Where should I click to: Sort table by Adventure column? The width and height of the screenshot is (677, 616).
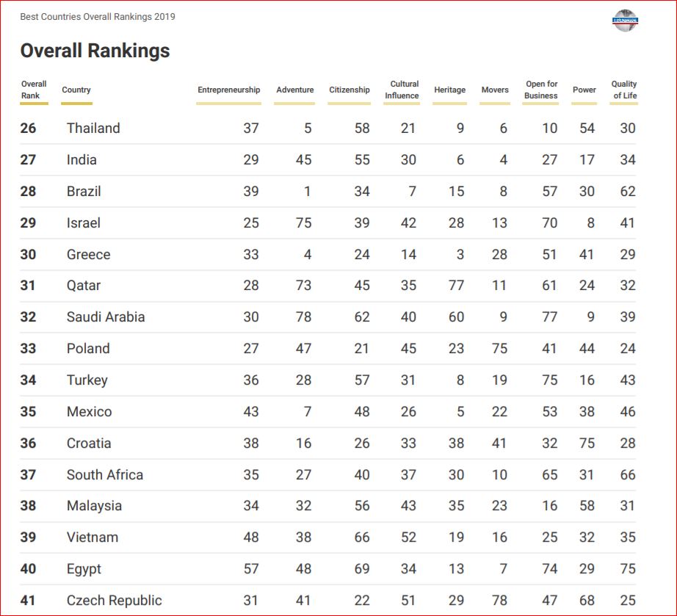point(295,90)
